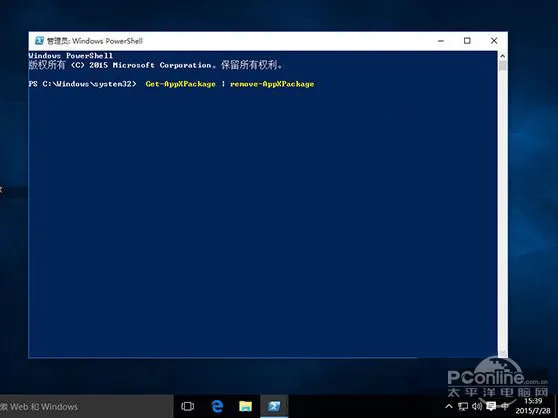
Task: Open the Action Center notifications icon
Action: coord(491,406)
